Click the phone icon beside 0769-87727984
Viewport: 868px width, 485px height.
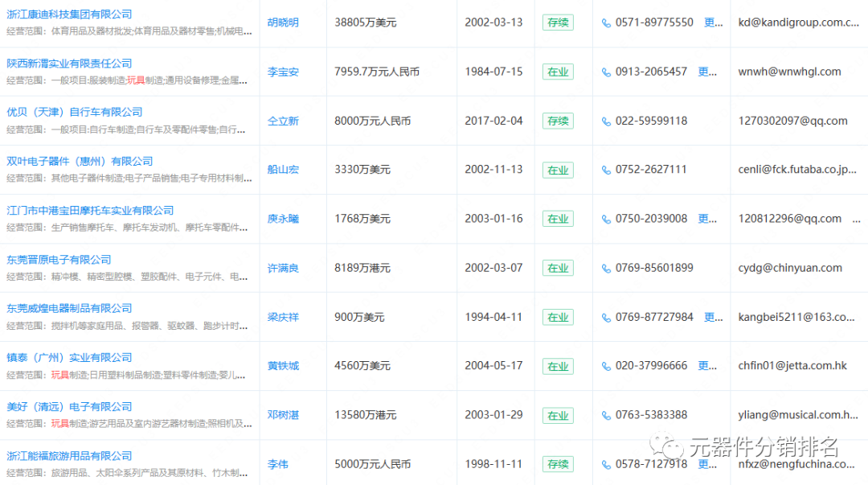[x=606, y=318]
